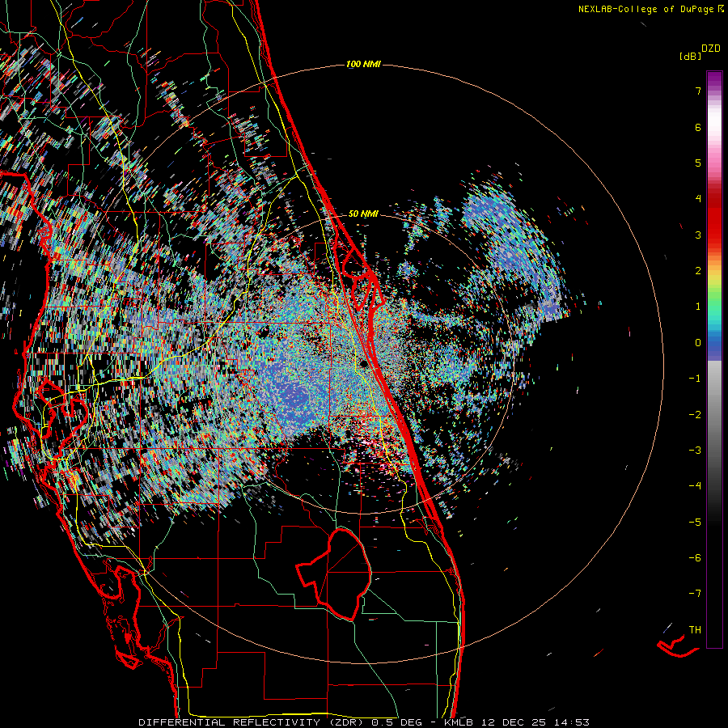Click the Lake Okeechobee red outline

(333, 574)
